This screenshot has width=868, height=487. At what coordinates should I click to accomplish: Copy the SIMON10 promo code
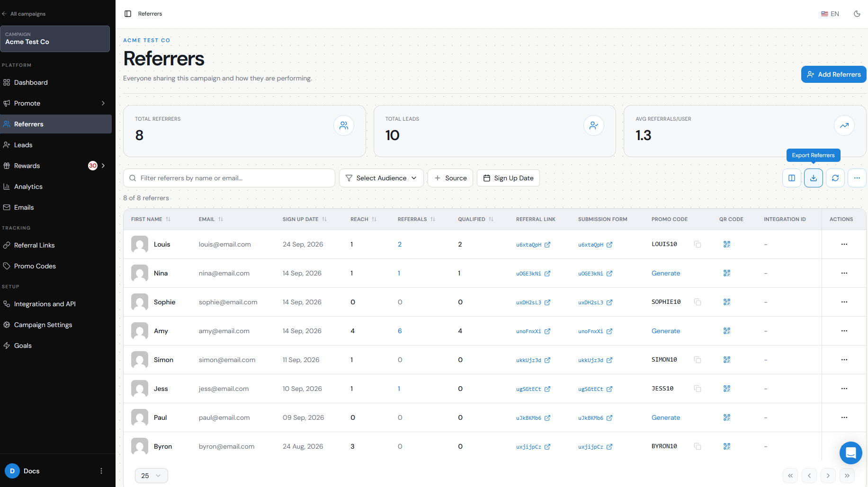[x=698, y=360]
